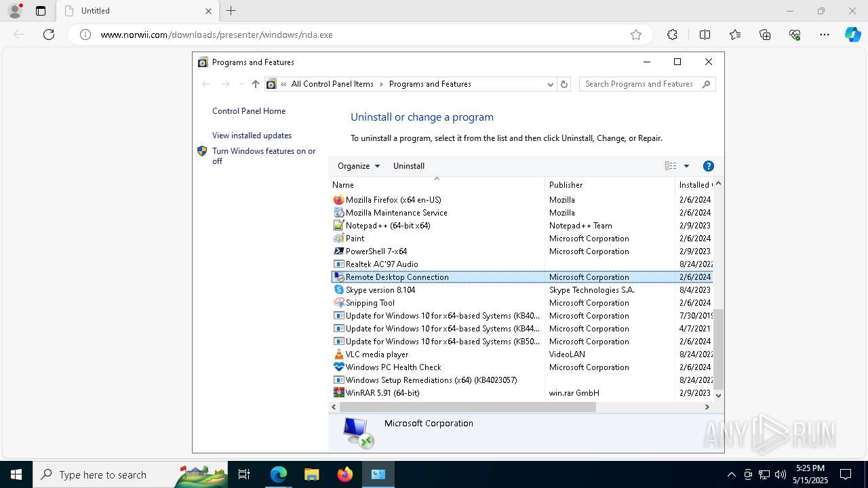Click the Windows PC Health Check icon
Screen dimensions: 868x488
click(339, 367)
